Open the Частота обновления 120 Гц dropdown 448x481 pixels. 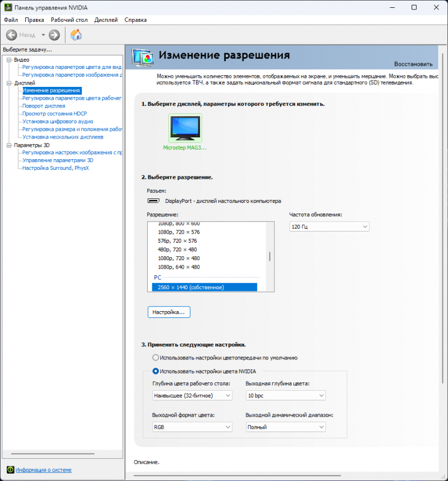(x=329, y=226)
